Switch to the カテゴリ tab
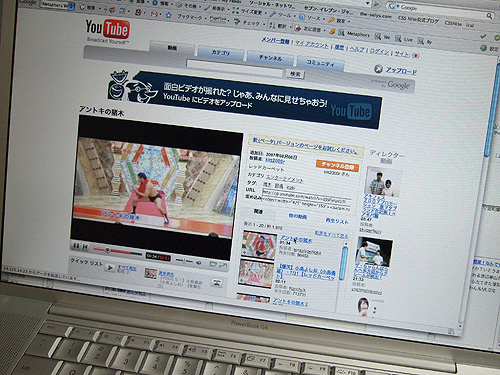 click(x=221, y=53)
